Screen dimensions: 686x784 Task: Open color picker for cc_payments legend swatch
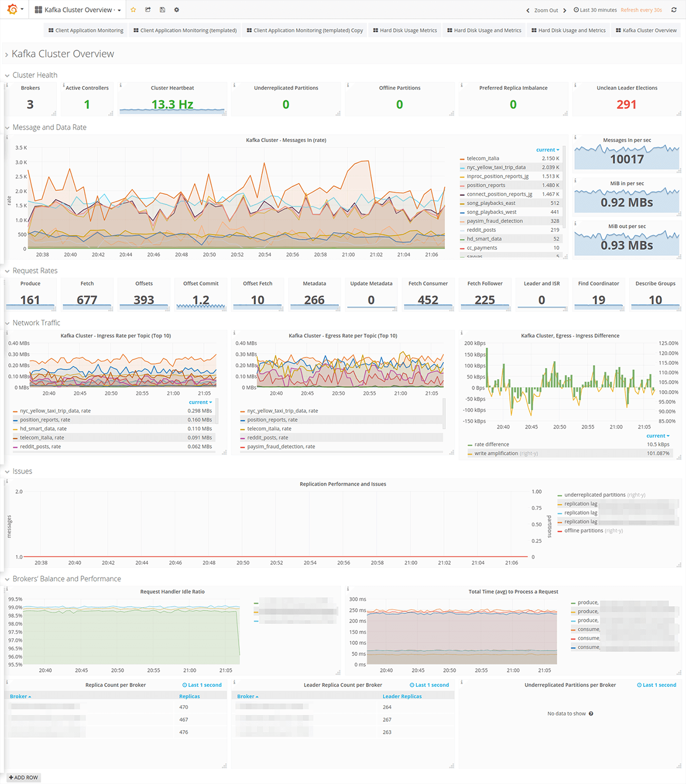(x=462, y=248)
